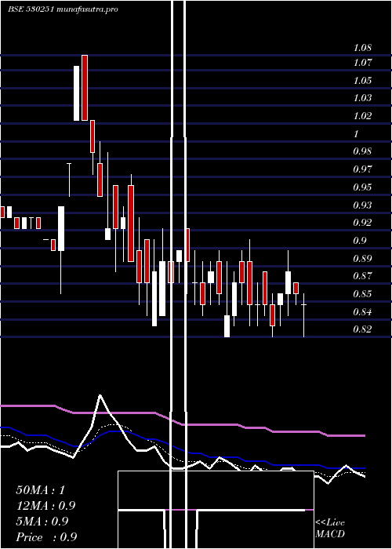Click the 0.87 price axis label
The width and height of the screenshot is (392, 549).
click(362, 275)
